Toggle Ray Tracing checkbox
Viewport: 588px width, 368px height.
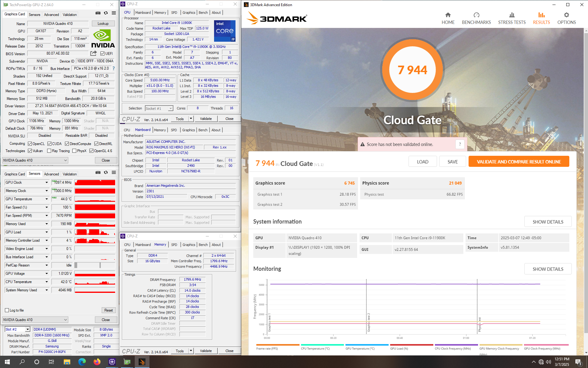[49, 151]
